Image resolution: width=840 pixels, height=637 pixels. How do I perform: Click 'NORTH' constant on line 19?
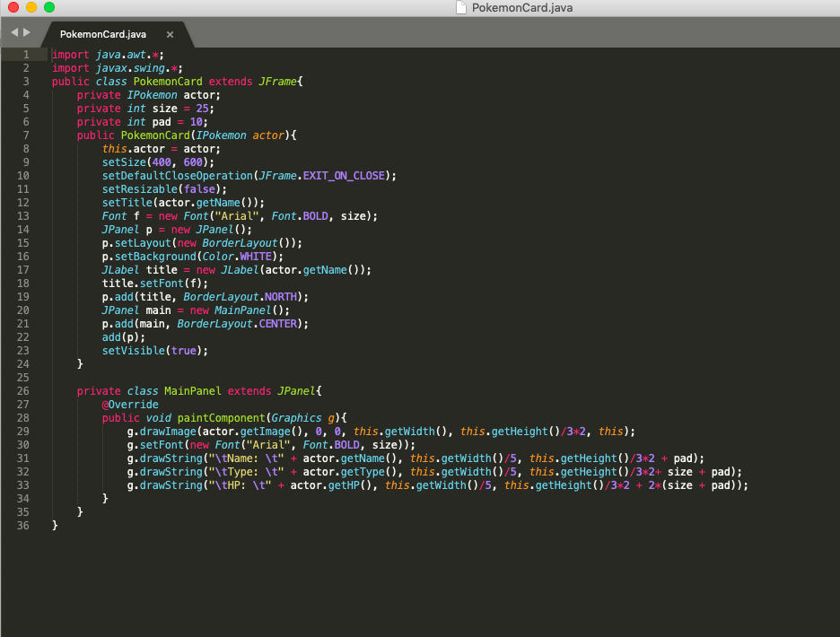[281, 297]
